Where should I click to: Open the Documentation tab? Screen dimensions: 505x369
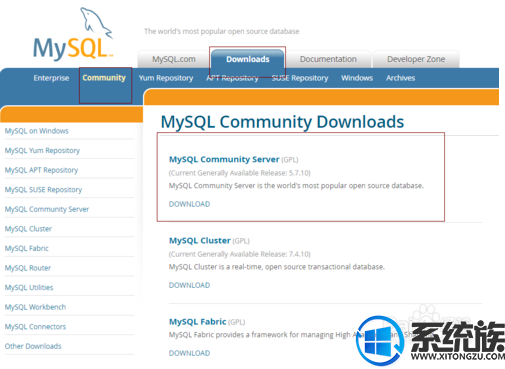pyautogui.click(x=328, y=59)
